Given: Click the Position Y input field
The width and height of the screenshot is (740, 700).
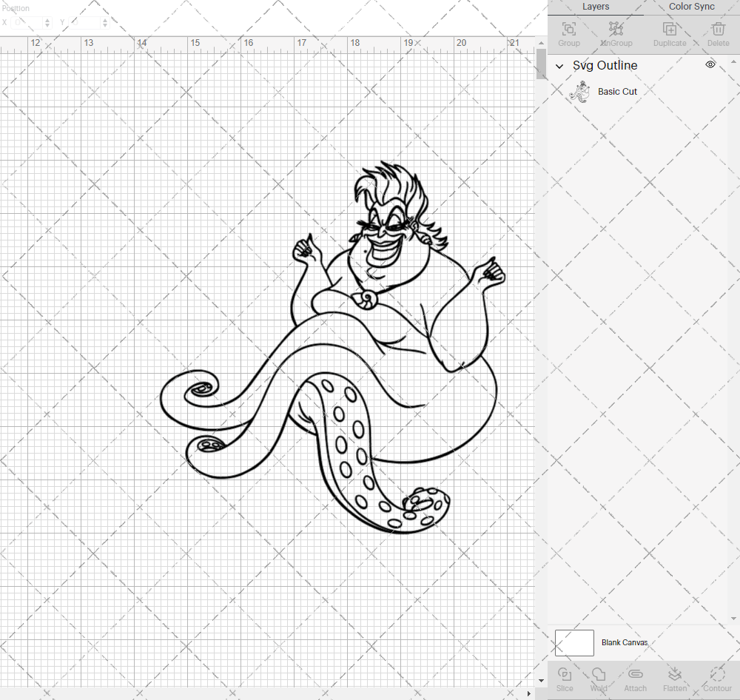Looking at the screenshot, I should [x=85, y=22].
